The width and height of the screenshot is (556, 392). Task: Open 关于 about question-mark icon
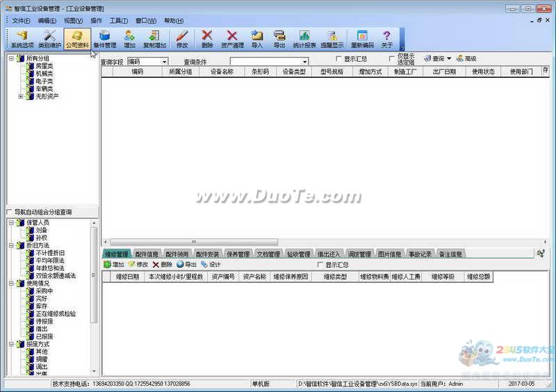pos(386,39)
